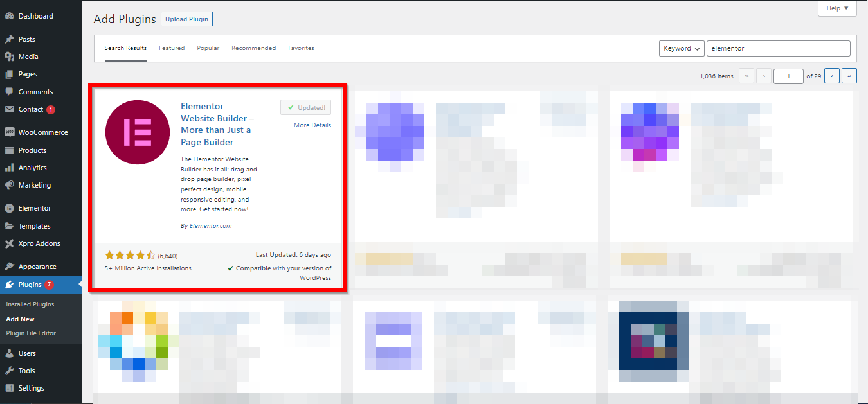
Task: Click the plugin search input field
Action: pos(779,48)
